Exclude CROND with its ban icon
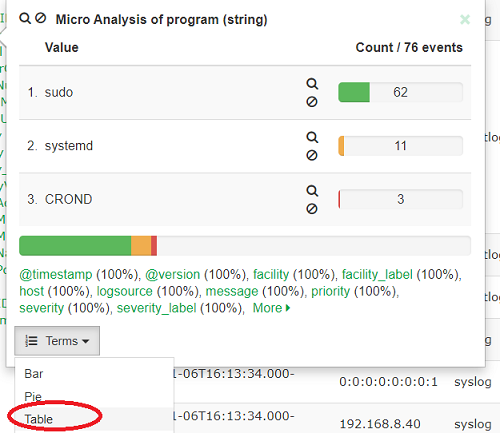 pos(312,209)
